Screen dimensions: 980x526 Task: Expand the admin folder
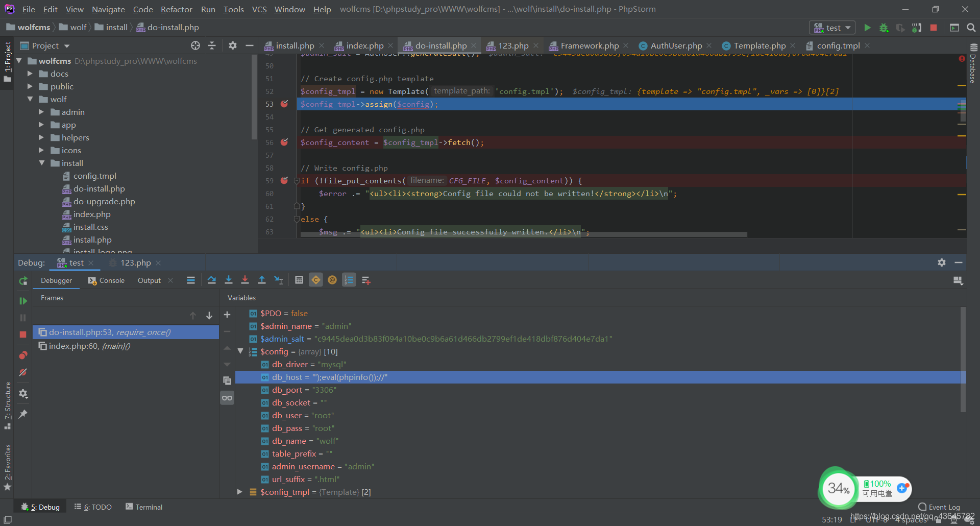(x=41, y=112)
